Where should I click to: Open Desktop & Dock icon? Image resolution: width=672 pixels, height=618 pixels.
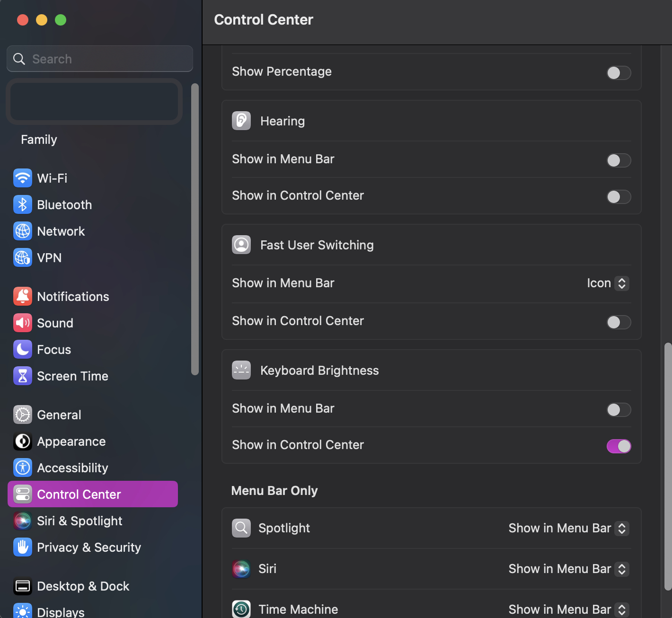pos(23,586)
